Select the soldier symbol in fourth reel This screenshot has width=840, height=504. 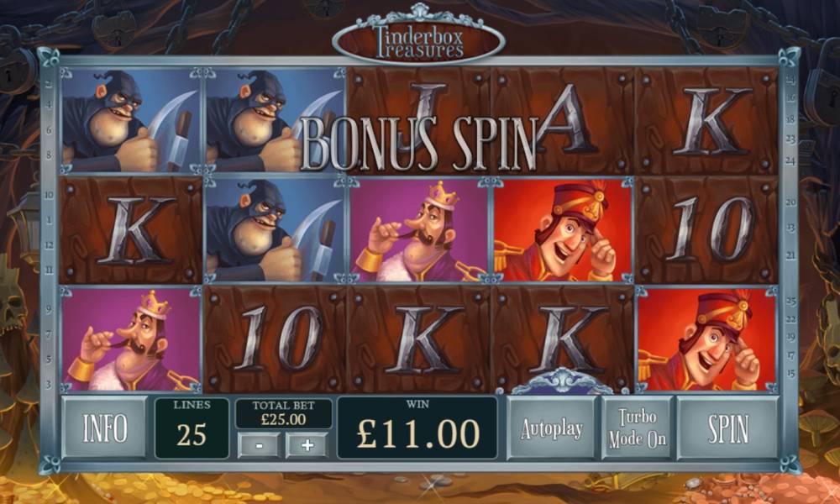tap(563, 230)
